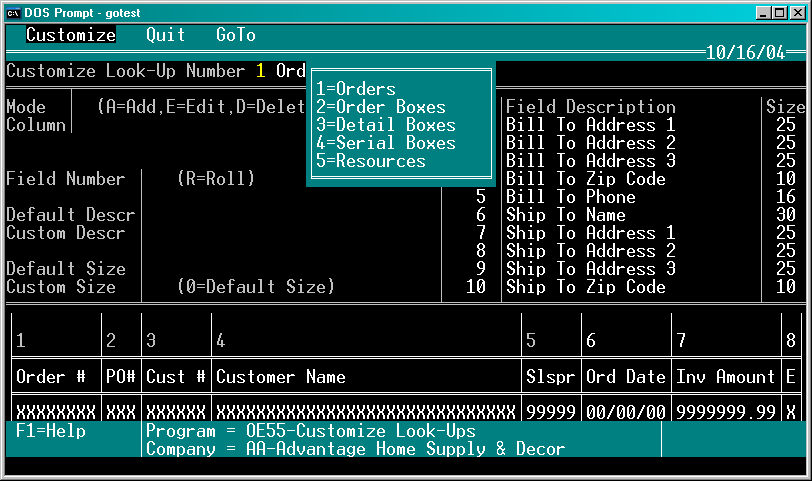
Task: Open the GoTo menu
Action: click(x=236, y=35)
